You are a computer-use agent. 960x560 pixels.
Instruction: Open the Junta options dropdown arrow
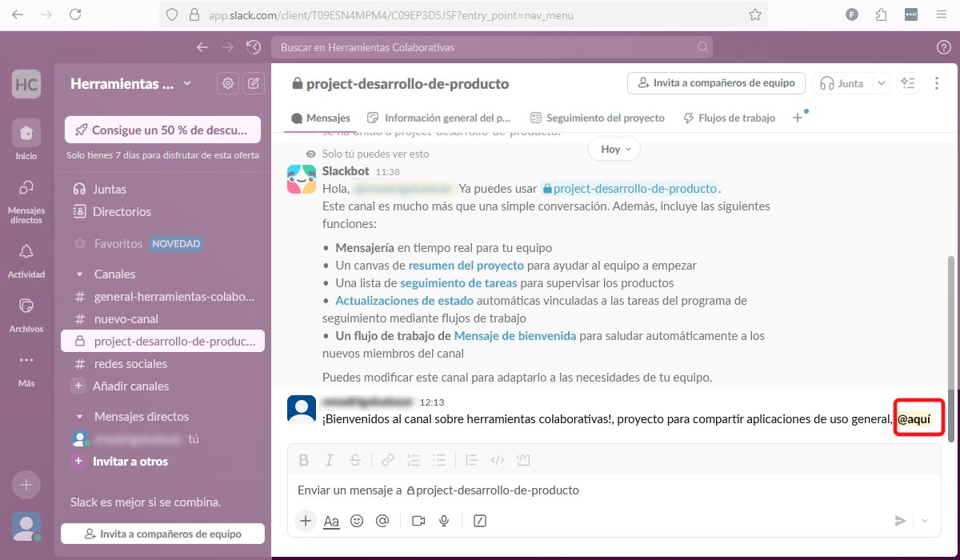tap(881, 83)
